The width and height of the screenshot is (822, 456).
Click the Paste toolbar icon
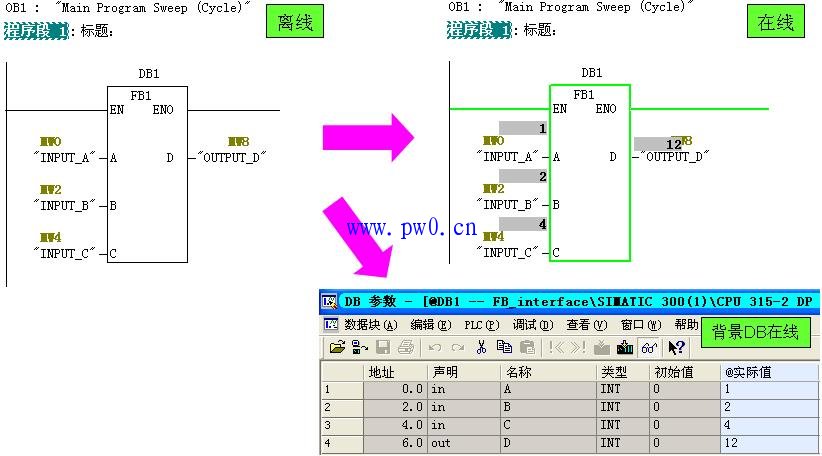point(527,348)
